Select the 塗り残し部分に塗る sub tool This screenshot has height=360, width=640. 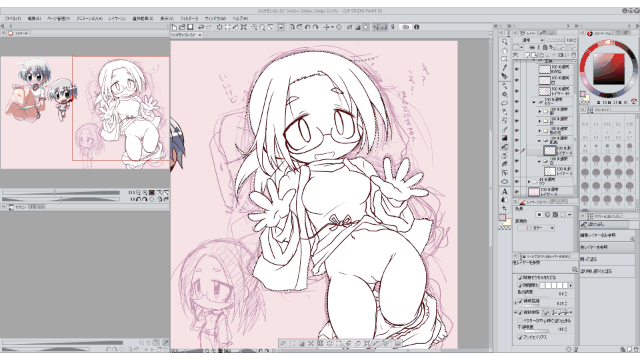tap(607, 271)
